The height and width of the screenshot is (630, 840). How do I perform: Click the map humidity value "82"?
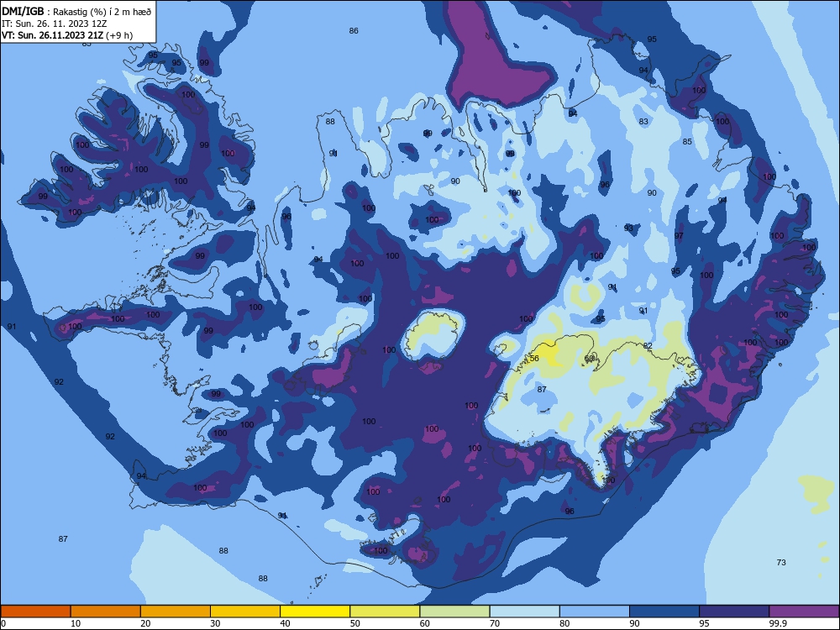click(x=648, y=345)
